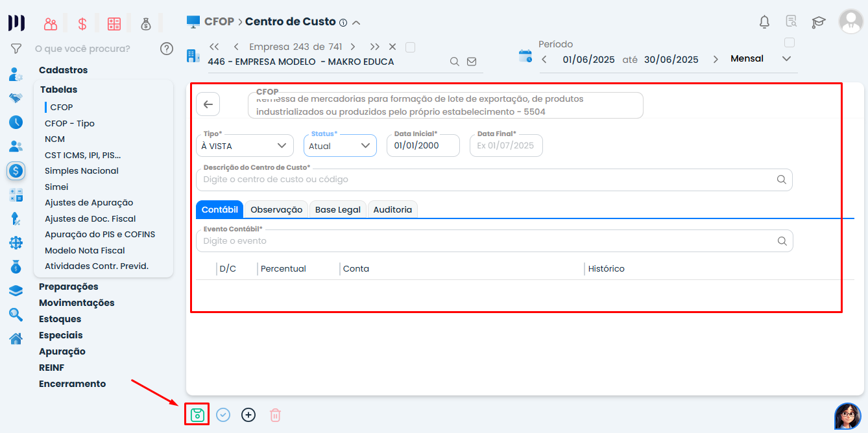868x433 pixels.
Task: Select the red people icon in top bar
Action: tap(51, 23)
